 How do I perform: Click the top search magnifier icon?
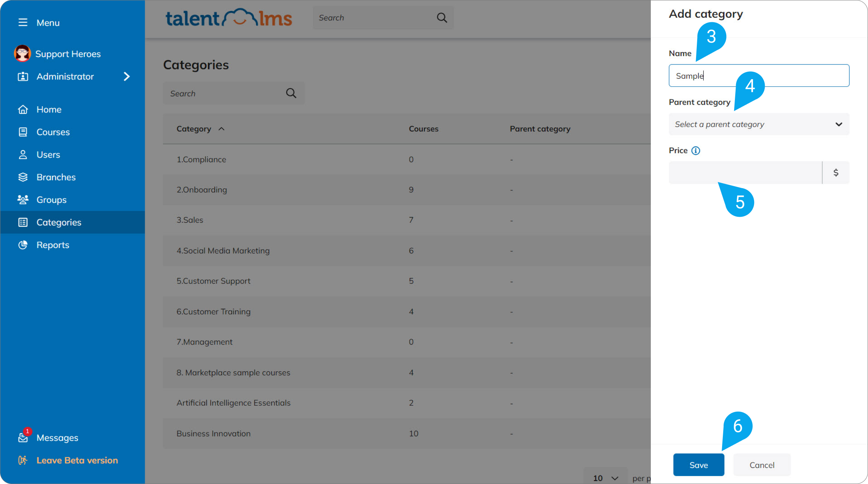[x=442, y=18]
